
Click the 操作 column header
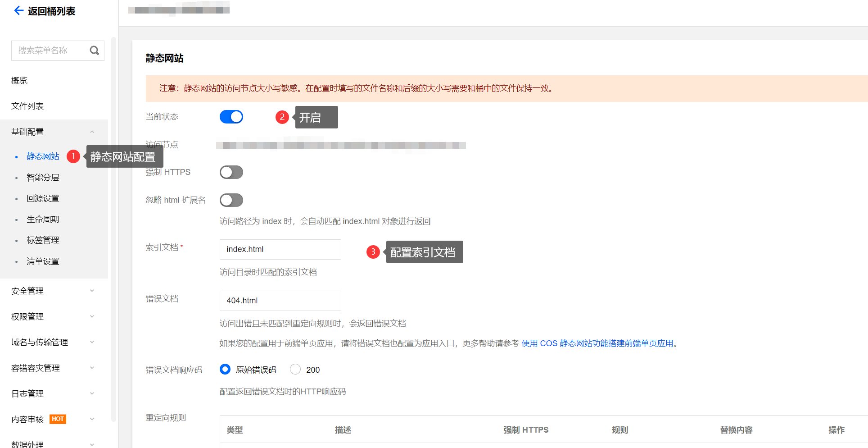tap(836, 430)
